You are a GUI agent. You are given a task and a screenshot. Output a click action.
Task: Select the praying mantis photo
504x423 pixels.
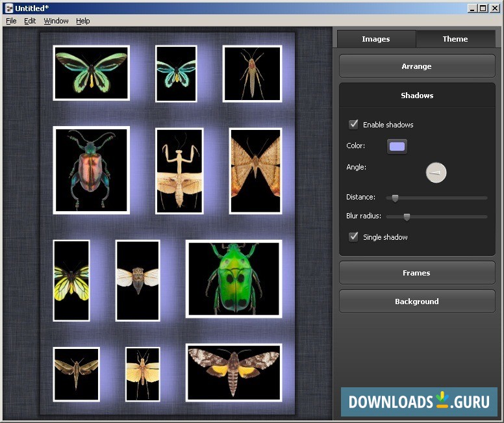point(179,171)
